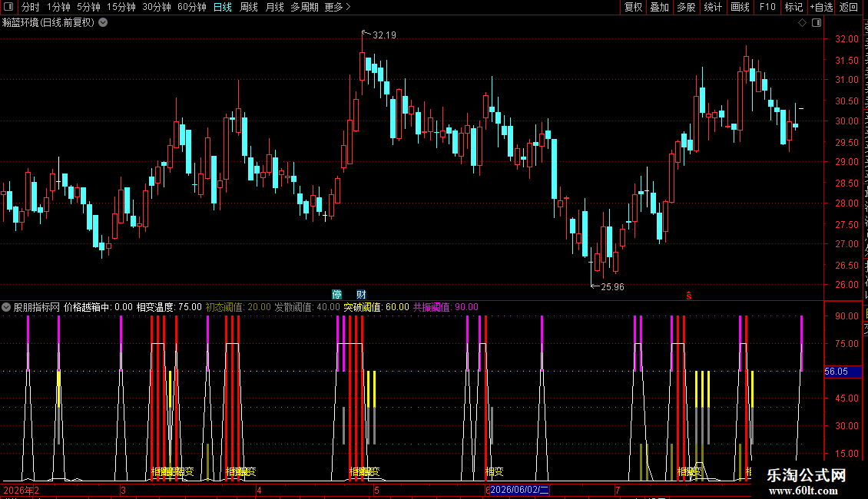Click the 停 event marker on the chart

coord(336,294)
